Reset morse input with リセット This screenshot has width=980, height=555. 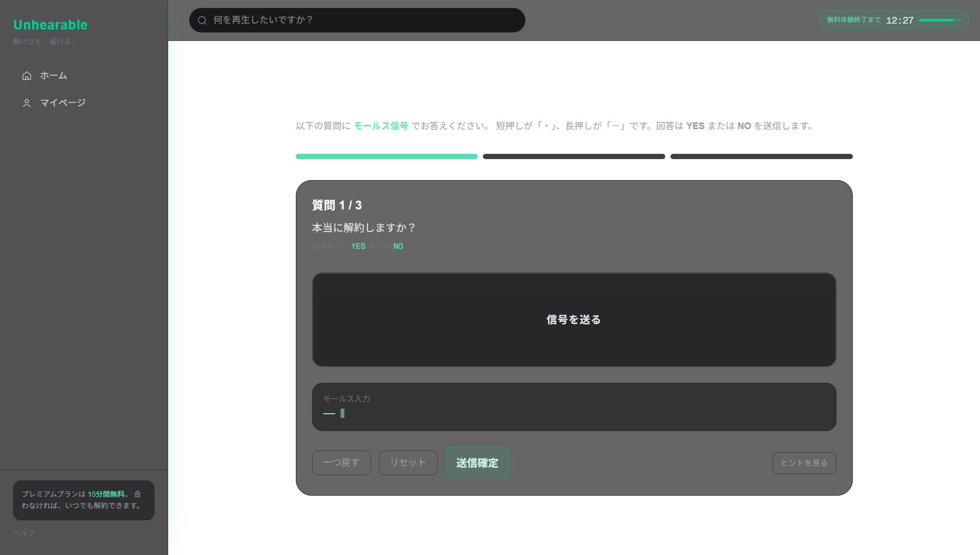[x=408, y=463]
